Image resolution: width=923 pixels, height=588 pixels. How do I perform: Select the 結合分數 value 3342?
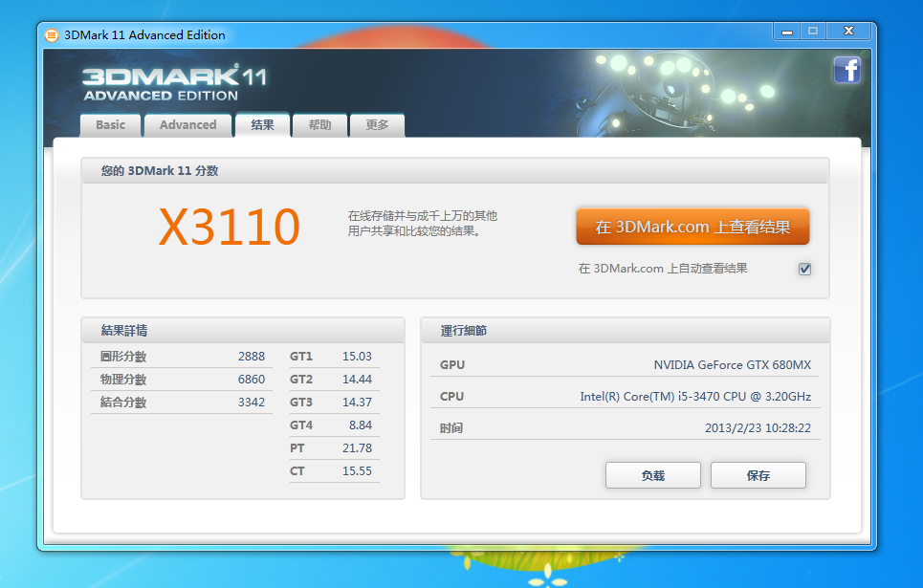click(x=252, y=402)
